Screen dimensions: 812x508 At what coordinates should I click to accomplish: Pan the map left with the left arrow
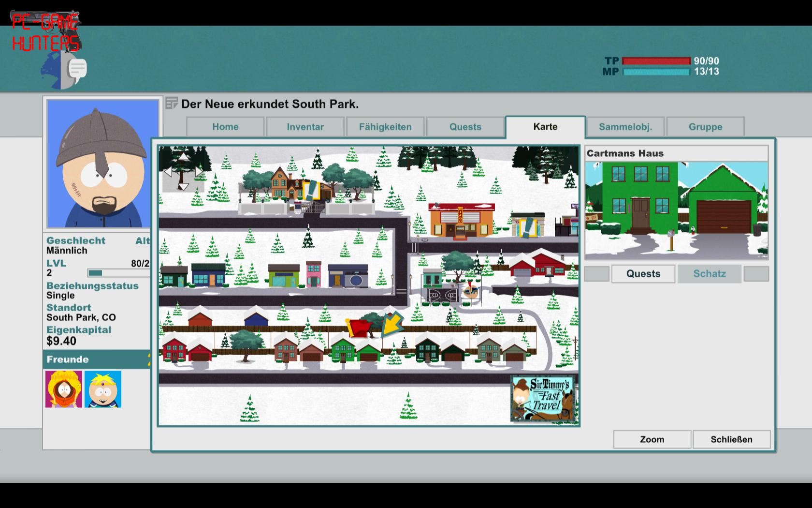tap(168, 171)
